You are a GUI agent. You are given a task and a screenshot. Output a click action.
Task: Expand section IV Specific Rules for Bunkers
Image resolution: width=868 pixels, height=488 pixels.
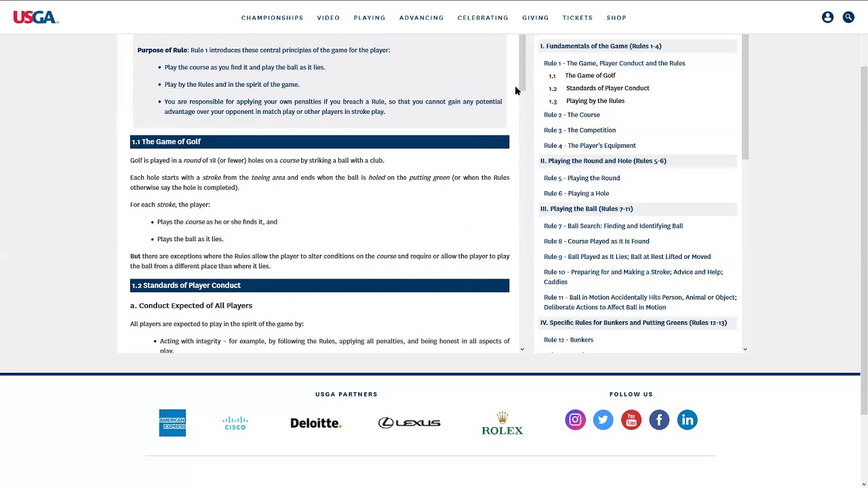point(633,323)
